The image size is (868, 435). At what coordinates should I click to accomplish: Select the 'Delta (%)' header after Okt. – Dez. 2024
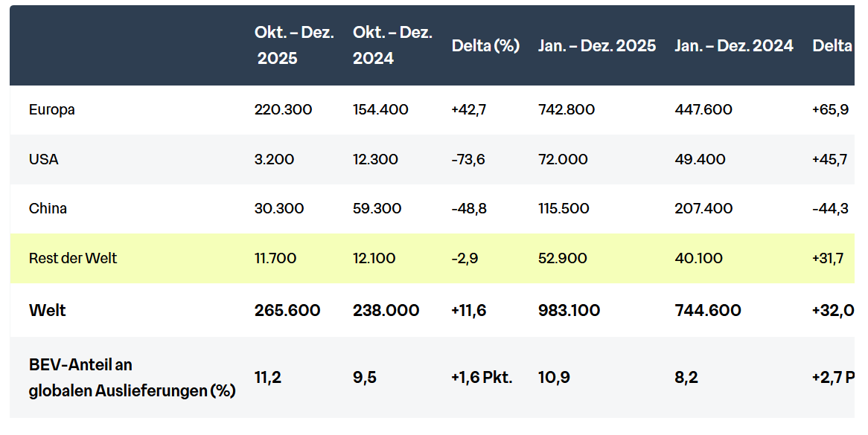(485, 45)
